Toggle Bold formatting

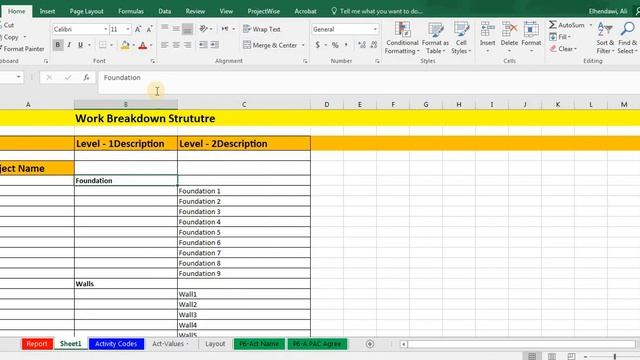click(x=58, y=45)
